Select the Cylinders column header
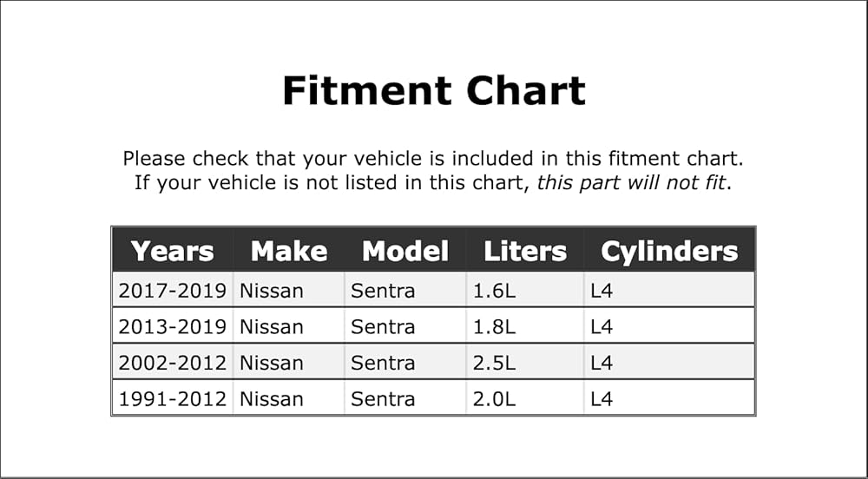This screenshot has width=868, height=479. coord(668,251)
